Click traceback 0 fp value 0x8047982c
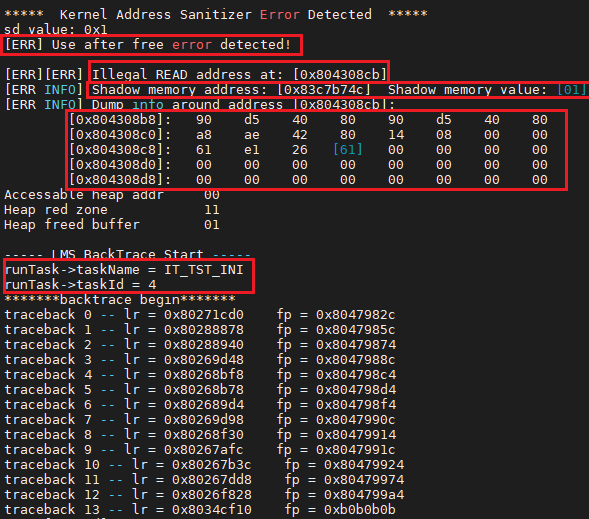 (x=356, y=315)
